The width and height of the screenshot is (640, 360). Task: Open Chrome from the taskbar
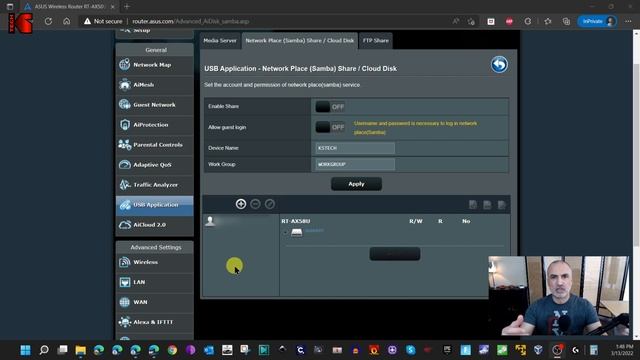[172, 350]
